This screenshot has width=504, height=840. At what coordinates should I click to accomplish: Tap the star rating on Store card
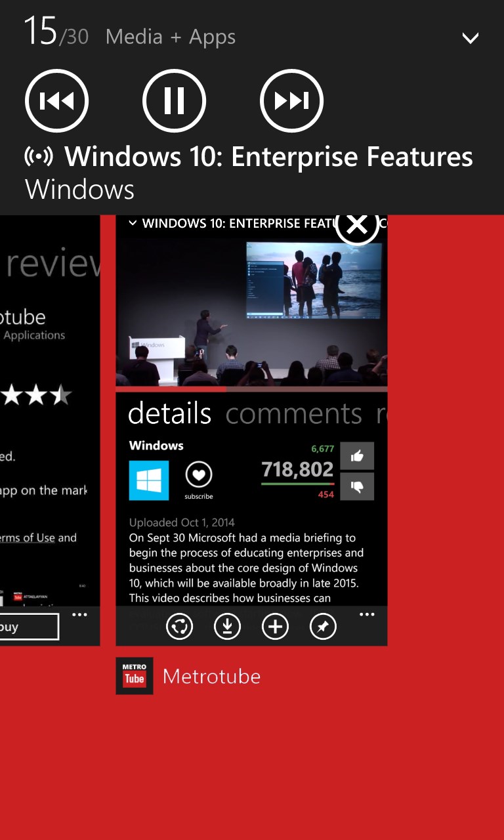tap(36, 395)
